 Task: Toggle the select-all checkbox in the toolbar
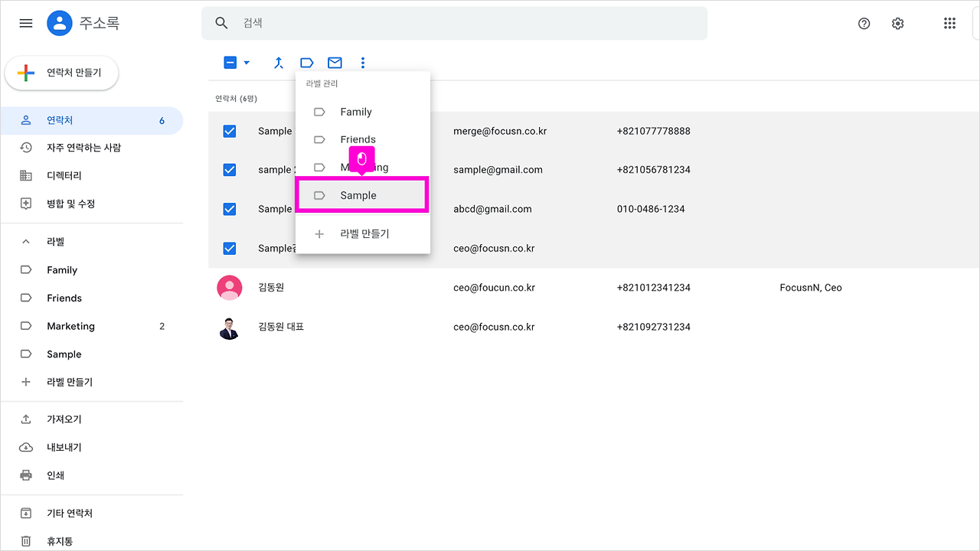pyautogui.click(x=230, y=63)
